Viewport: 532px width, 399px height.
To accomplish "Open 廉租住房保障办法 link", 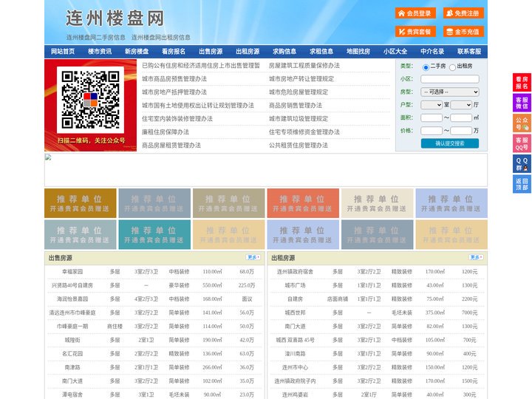I will pos(166,132).
